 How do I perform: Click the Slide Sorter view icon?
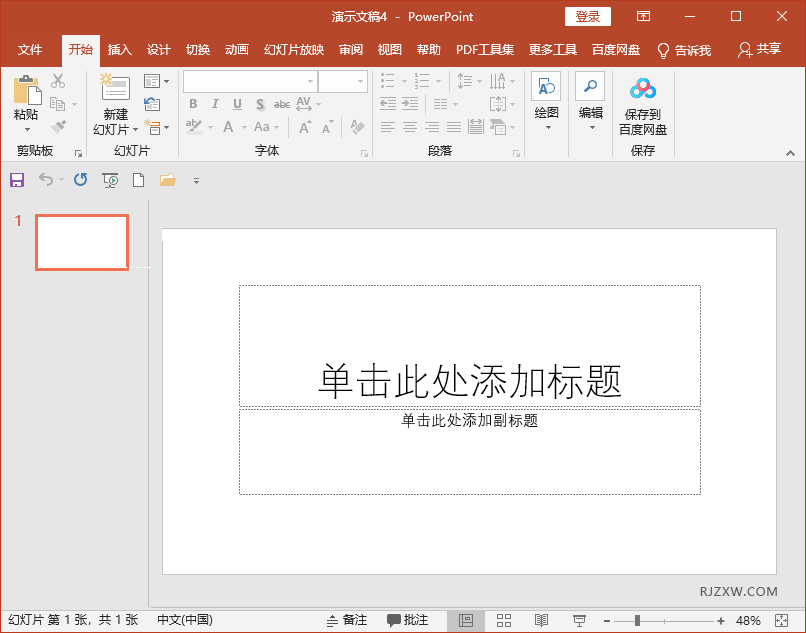pos(504,620)
